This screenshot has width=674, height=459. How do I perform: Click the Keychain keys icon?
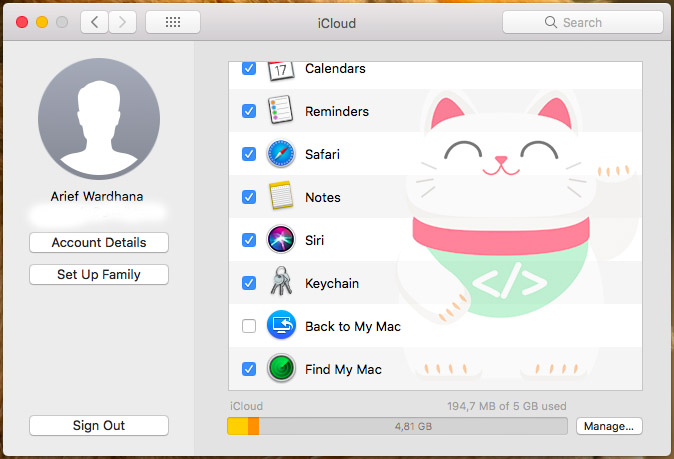(281, 281)
